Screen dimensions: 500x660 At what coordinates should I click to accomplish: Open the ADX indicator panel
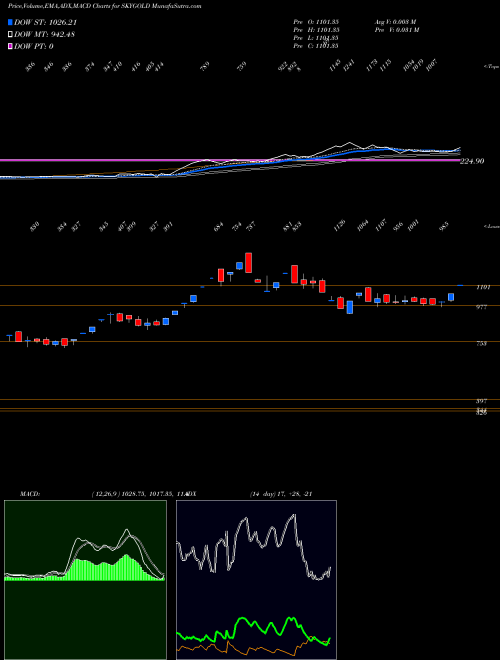256,580
